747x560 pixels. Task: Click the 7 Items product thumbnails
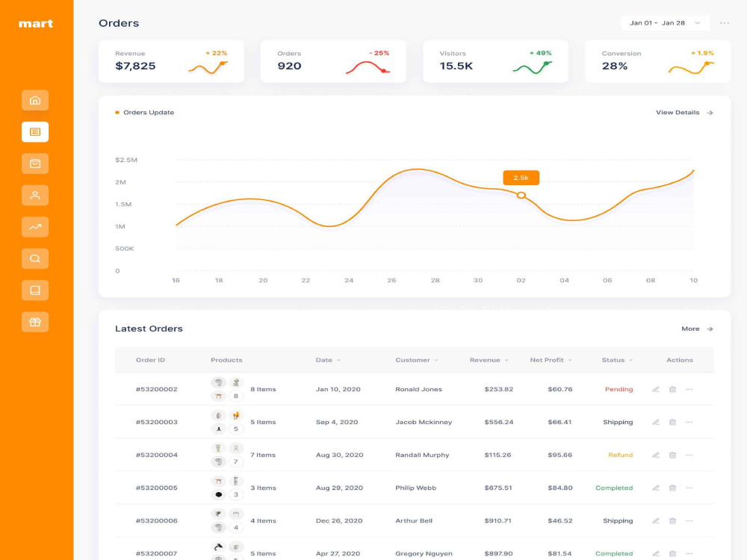tap(227, 455)
